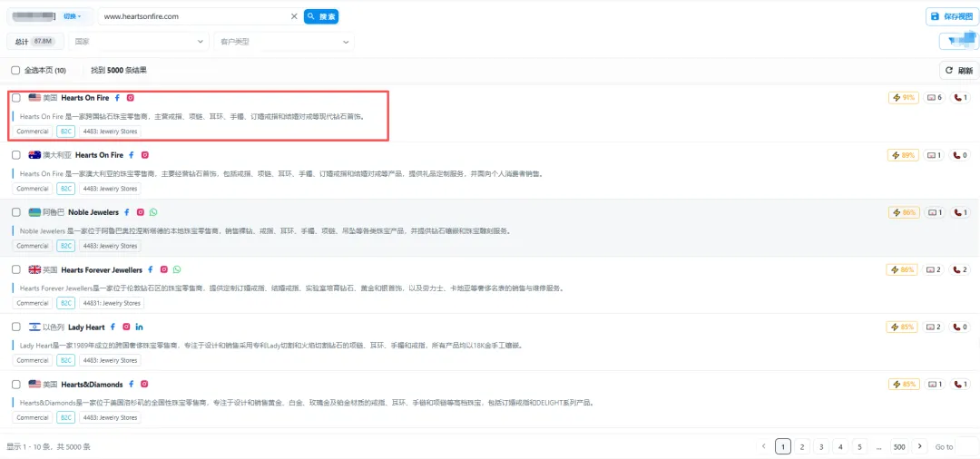Viewport: 980px width, 459px height.
Task: Click the Go to page input box
Action: click(967, 446)
